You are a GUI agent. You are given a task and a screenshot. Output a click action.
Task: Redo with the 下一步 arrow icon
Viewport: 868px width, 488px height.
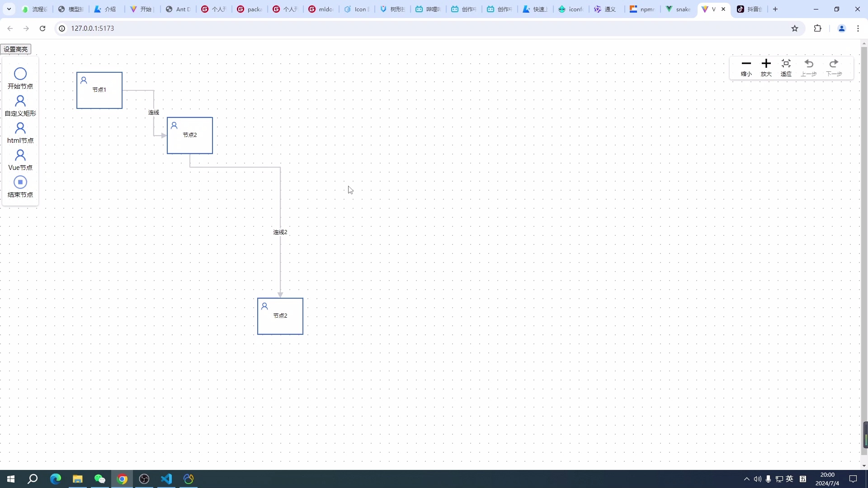pyautogui.click(x=834, y=64)
